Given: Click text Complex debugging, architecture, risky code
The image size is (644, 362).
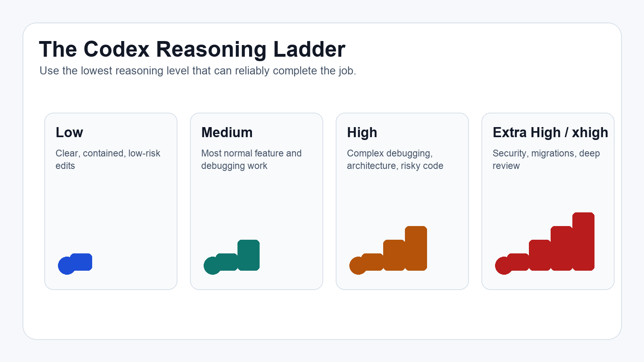Looking at the screenshot, I should (395, 159).
